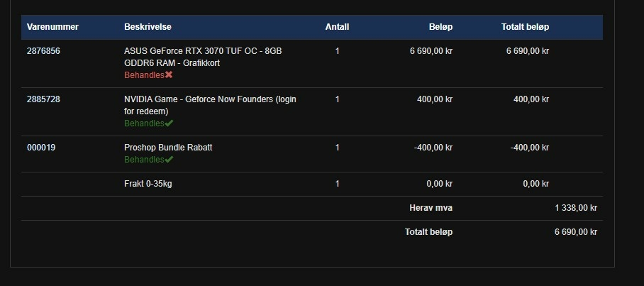The width and height of the screenshot is (644, 286).
Task: Click the Herav mva amount 1 338,00 kr
Action: 576,208
